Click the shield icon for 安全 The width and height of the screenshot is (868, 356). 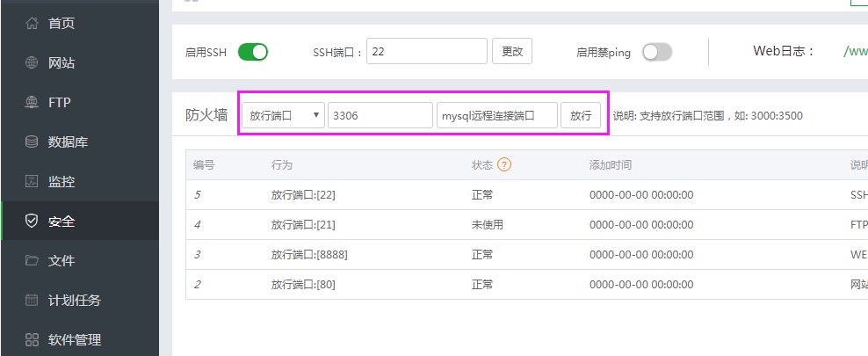click(32, 221)
